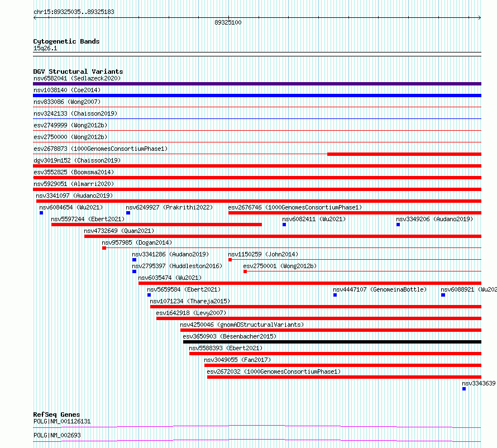Click the blue nsv4447107 (GenomeinaBottle) marker
Screen dimensions: 497x448
tap(335, 295)
